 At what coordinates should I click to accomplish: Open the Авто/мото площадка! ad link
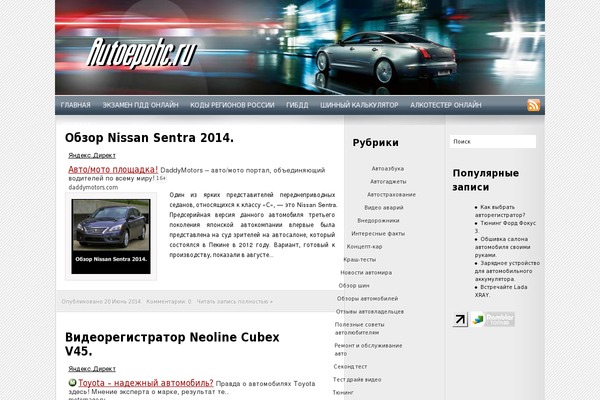pos(113,170)
